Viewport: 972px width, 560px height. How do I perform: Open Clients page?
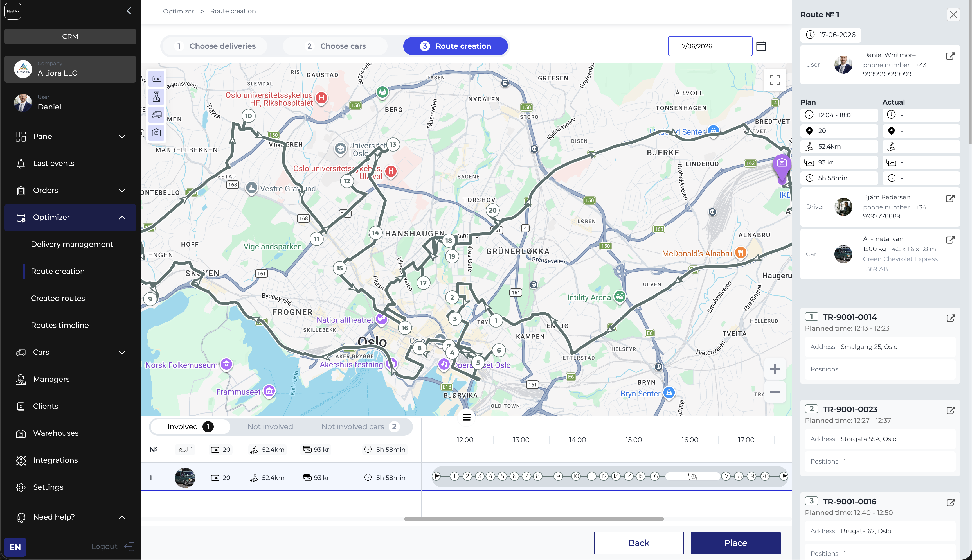pos(70,406)
